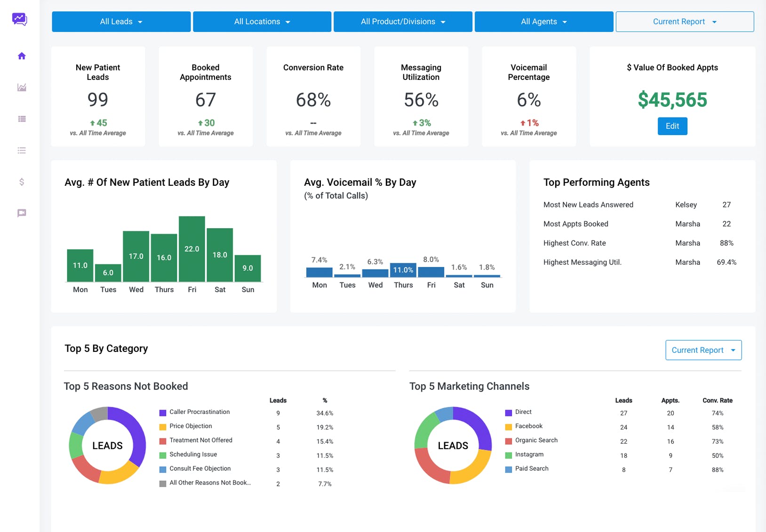This screenshot has width=766, height=532.
Task: Open the analytics line-chart sidebar icon
Action: [22, 87]
